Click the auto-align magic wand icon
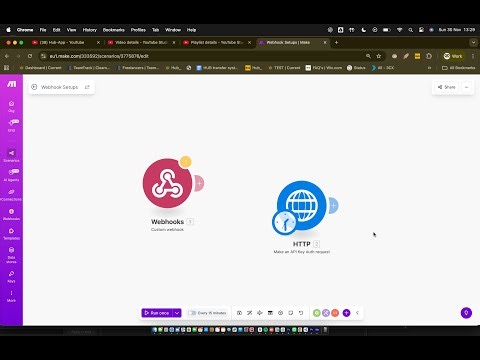 click(250, 313)
